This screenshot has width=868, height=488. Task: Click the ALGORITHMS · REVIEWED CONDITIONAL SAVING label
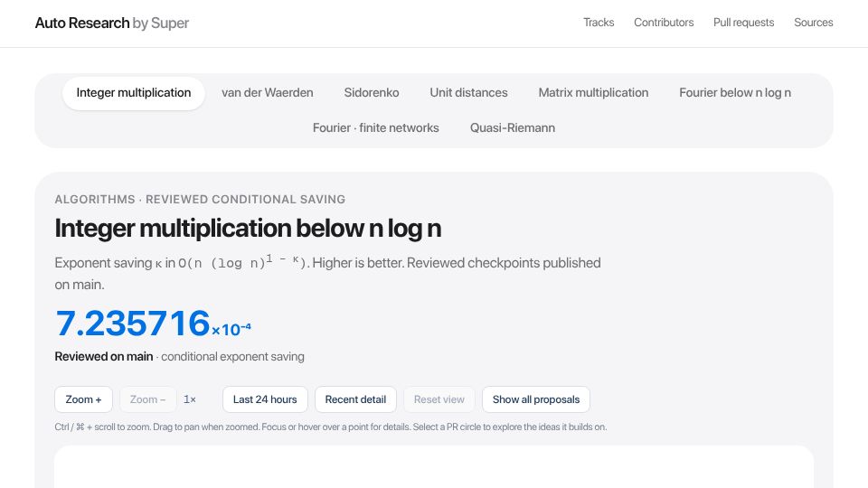[x=200, y=199]
